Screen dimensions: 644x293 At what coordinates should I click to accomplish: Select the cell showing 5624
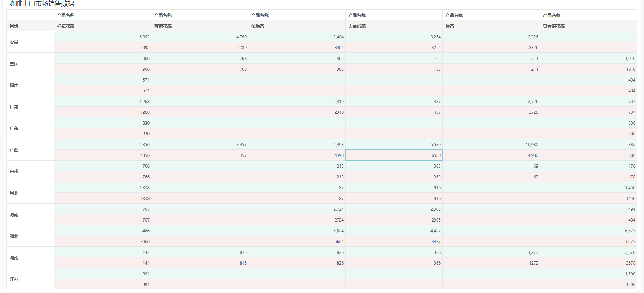click(297, 241)
